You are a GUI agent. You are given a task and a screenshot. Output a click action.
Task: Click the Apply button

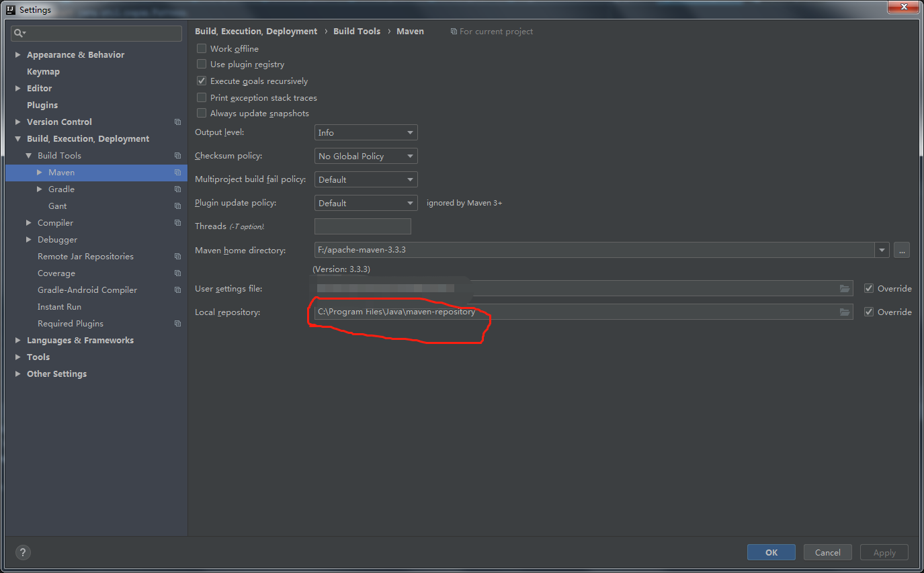[884, 552]
